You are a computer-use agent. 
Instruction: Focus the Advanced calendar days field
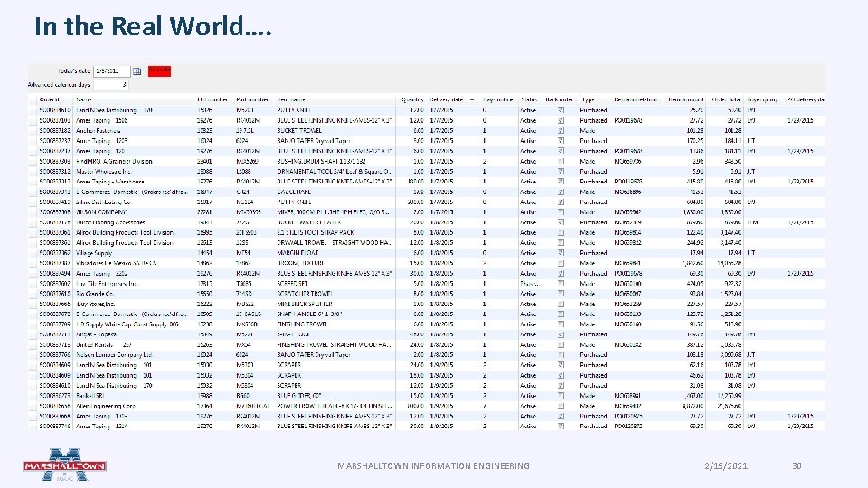[x=111, y=85]
